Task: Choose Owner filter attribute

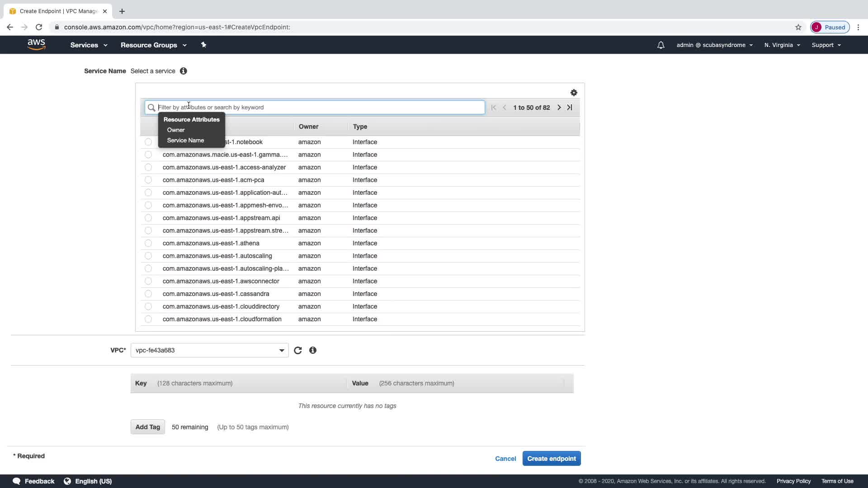Action: pos(176,130)
